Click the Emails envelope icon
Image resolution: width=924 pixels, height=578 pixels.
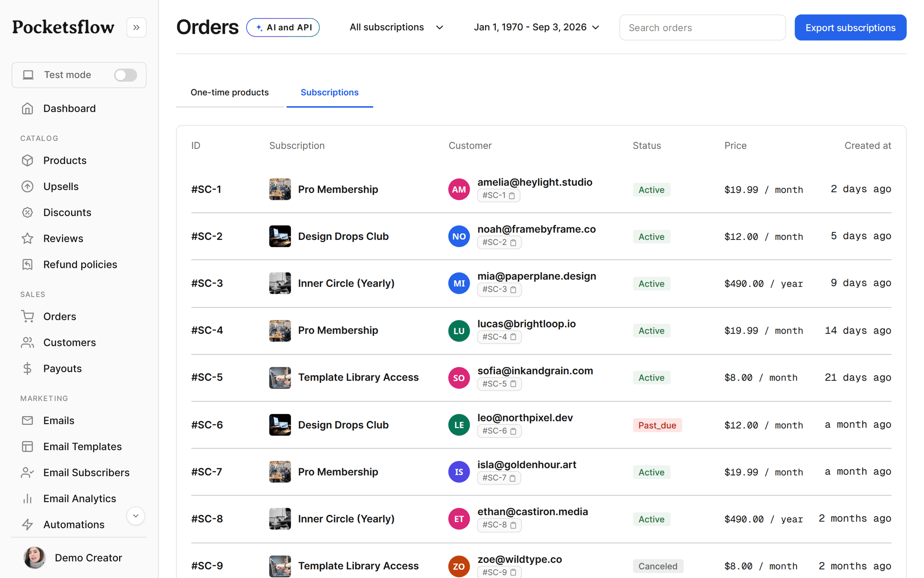tap(28, 420)
